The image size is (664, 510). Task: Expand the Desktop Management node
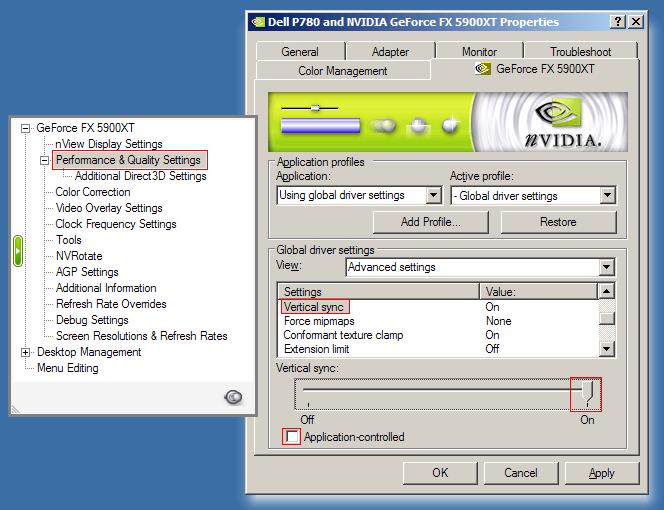point(25,352)
